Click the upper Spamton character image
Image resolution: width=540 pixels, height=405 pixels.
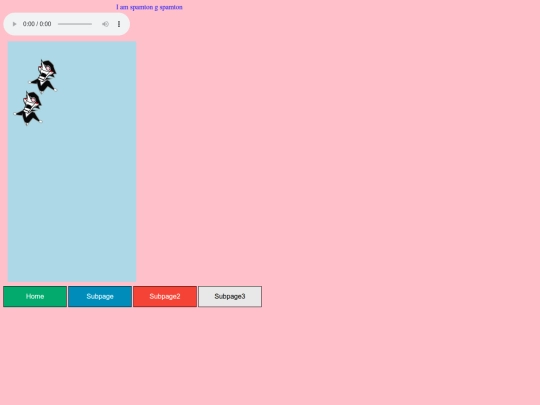click(x=43, y=76)
